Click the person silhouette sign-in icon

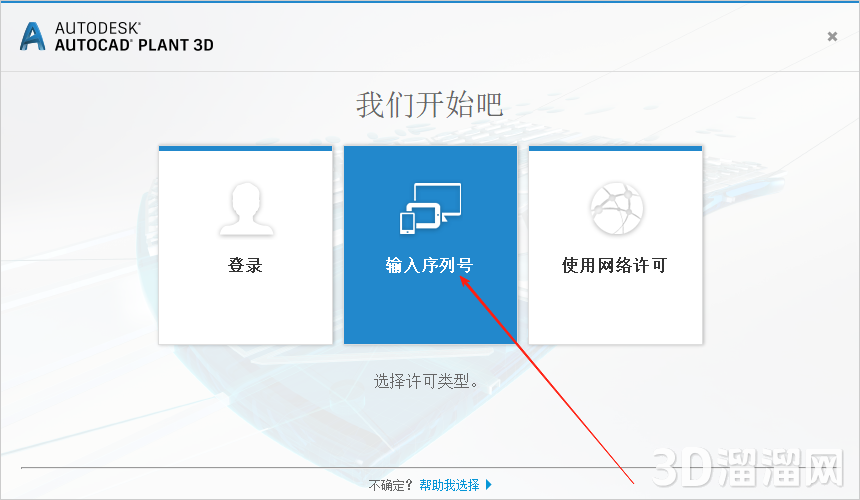pyautogui.click(x=246, y=209)
